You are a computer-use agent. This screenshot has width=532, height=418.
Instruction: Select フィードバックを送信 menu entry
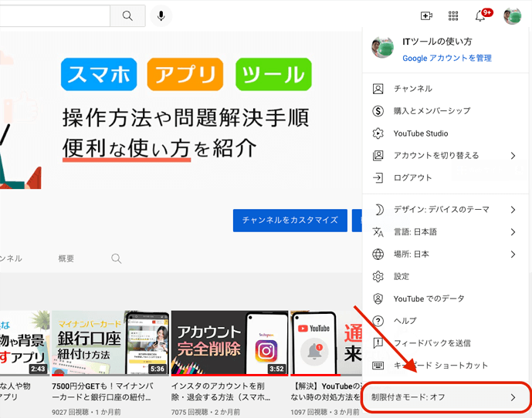click(446, 343)
